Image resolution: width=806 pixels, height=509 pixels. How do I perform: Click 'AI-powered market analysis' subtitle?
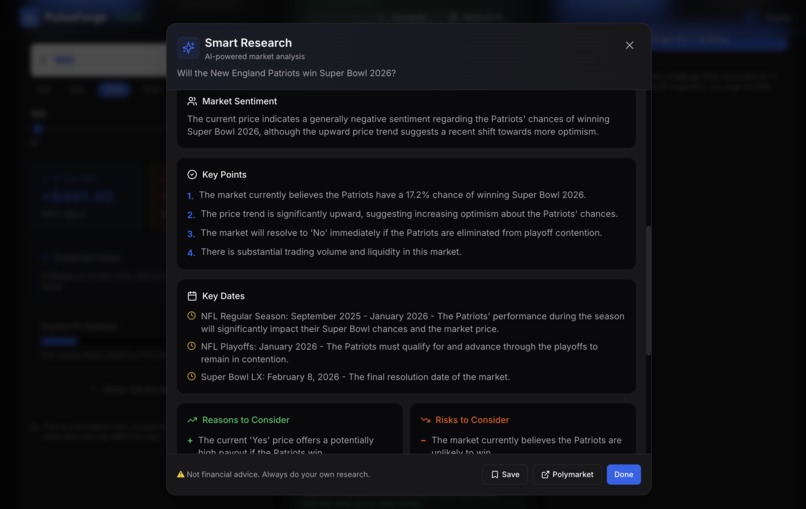pos(254,57)
